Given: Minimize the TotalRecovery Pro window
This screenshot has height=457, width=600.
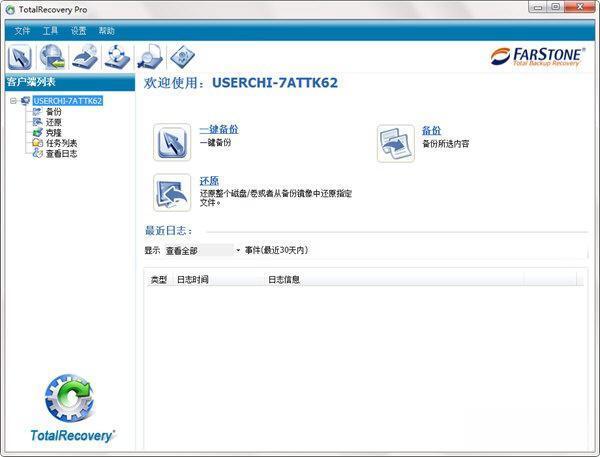Looking at the screenshot, I should pos(538,7).
